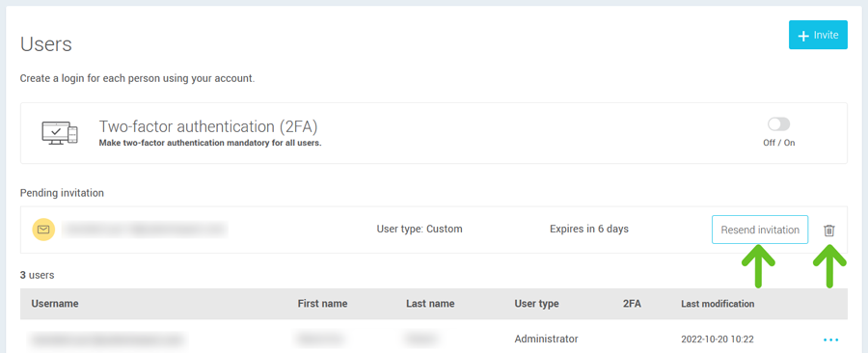
Task: Resend the pending invitation
Action: [x=760, y=230]
